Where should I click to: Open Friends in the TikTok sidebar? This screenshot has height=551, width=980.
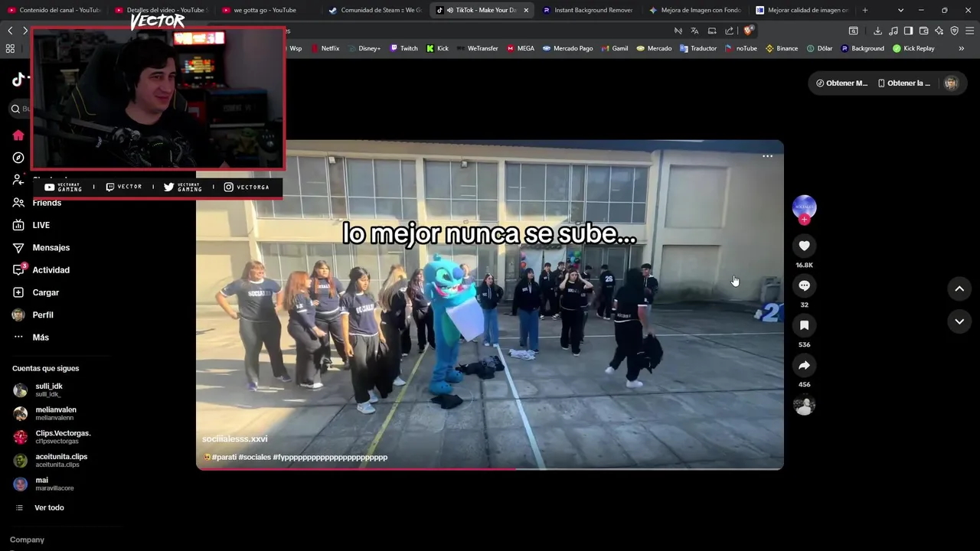[37, 203]
